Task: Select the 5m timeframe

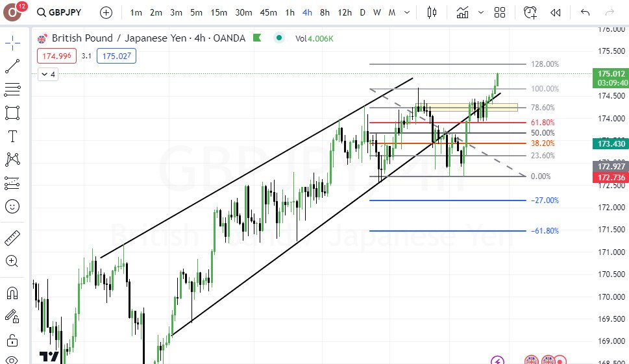Action: [196, 12]
